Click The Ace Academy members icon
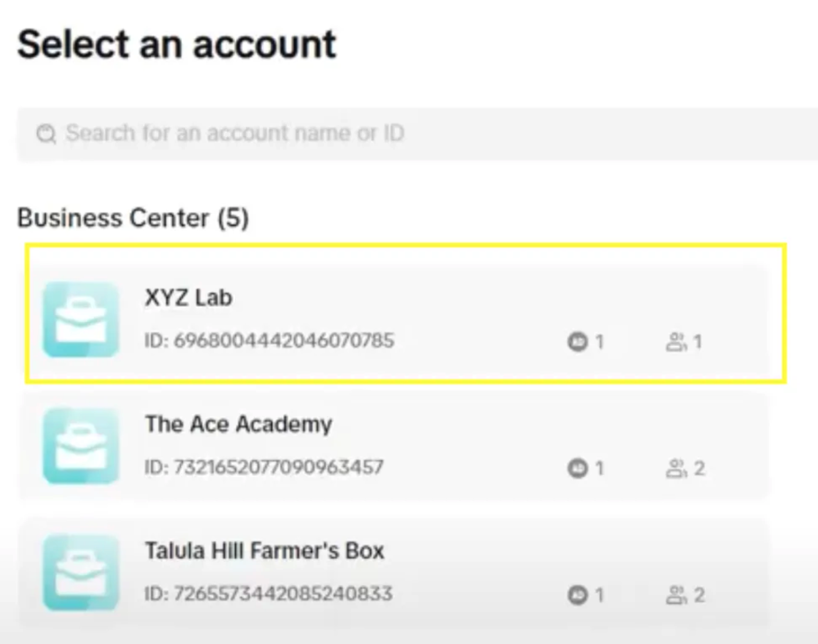Viewport: 818px width, 644px height. point(676,468)
